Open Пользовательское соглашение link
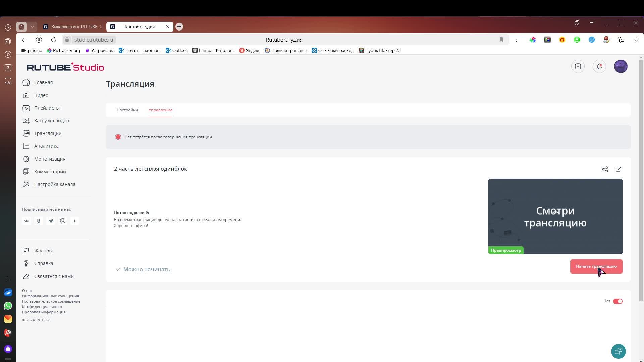This screenshot has height=362, width=644. pyautogui.click(x=51, y=301)
